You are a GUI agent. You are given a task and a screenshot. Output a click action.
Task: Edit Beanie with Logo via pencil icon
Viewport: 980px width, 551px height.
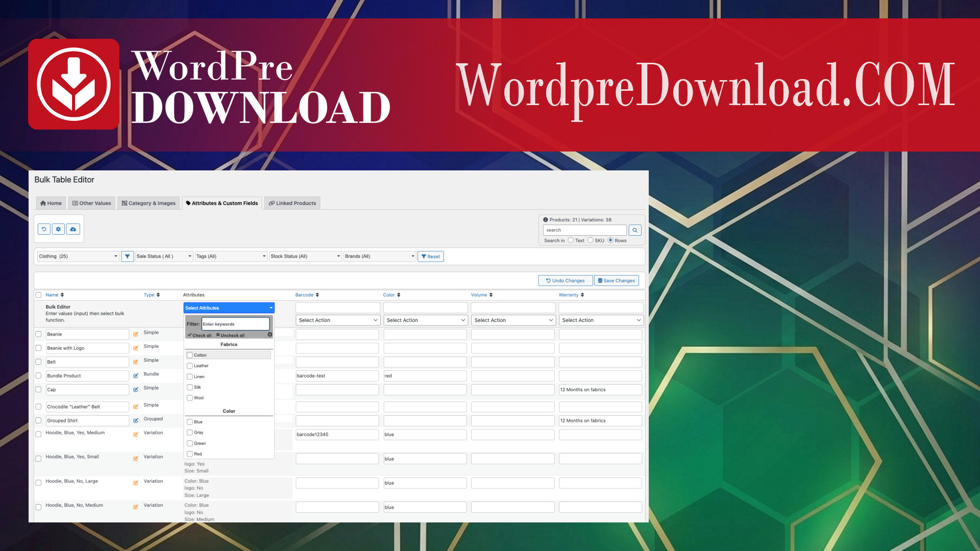136,348
